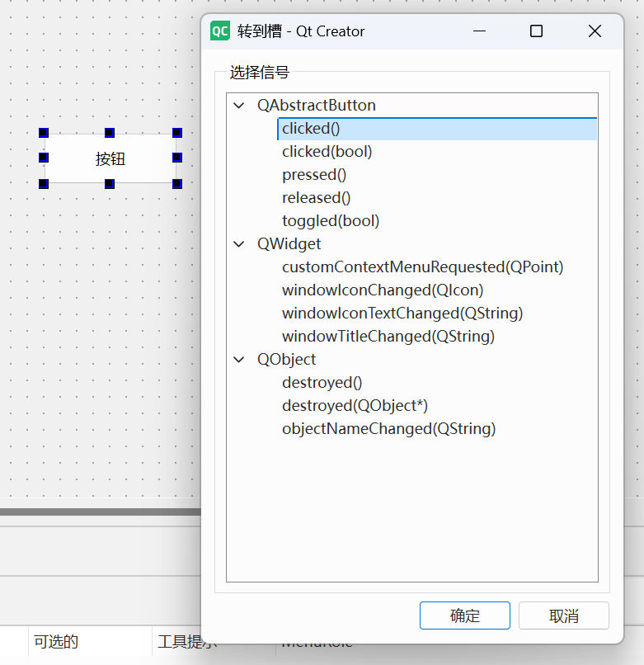Close the 转到槽 dialog
This screenshot has height=665, width=644.
595,31
